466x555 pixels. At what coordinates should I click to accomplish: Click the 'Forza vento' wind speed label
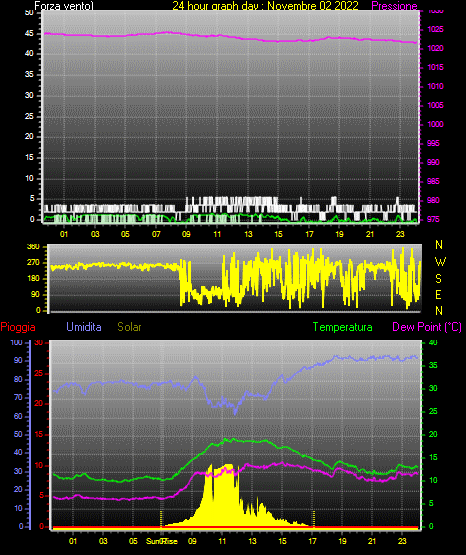tap(64, 6)
